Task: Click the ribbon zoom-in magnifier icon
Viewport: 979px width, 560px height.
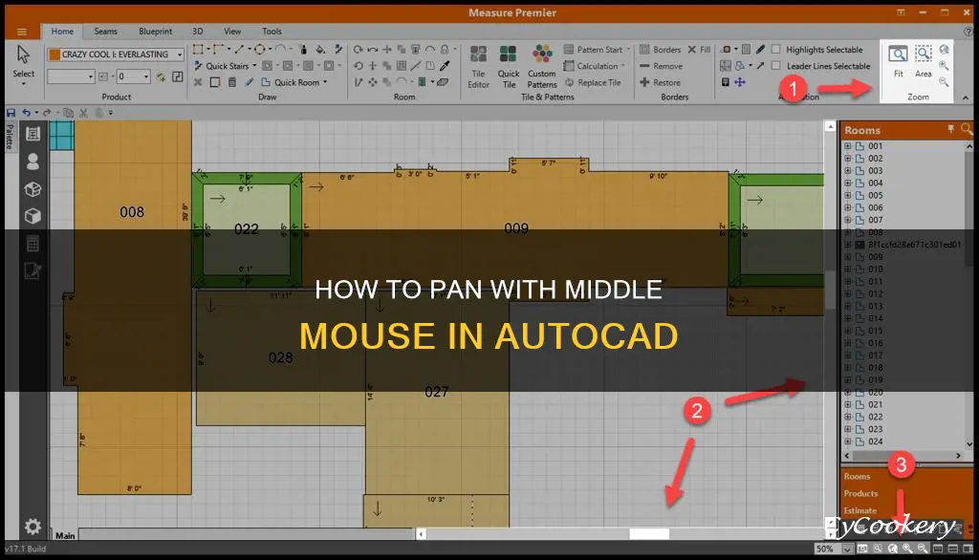Action: [x=944, y=66]
